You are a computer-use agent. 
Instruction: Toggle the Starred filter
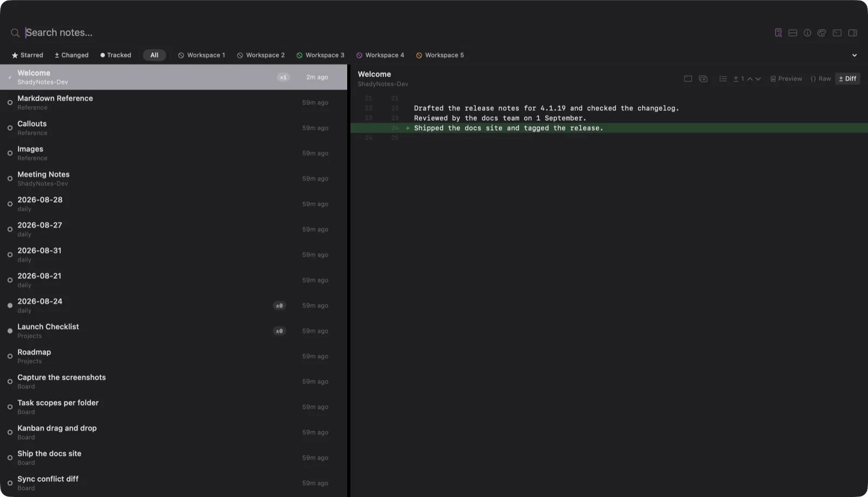[x=28, y=55]
